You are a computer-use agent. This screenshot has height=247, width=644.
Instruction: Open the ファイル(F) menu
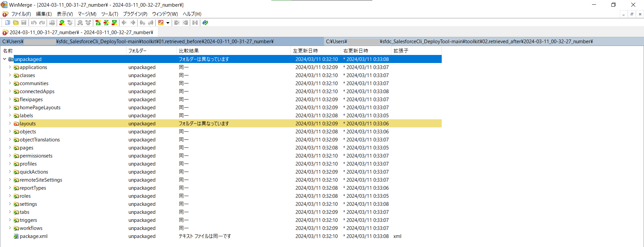point(21,14)
